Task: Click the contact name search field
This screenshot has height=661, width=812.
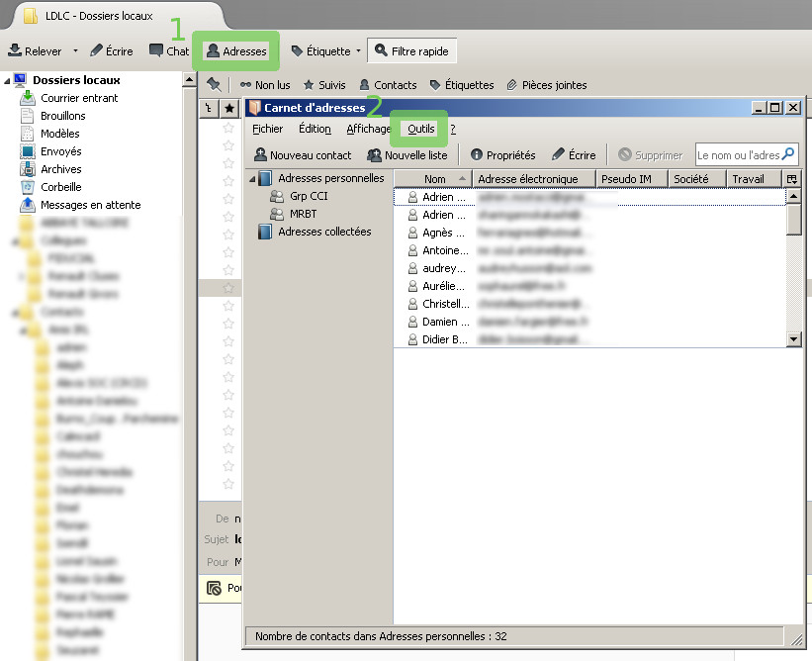Action: pos(738,155)
